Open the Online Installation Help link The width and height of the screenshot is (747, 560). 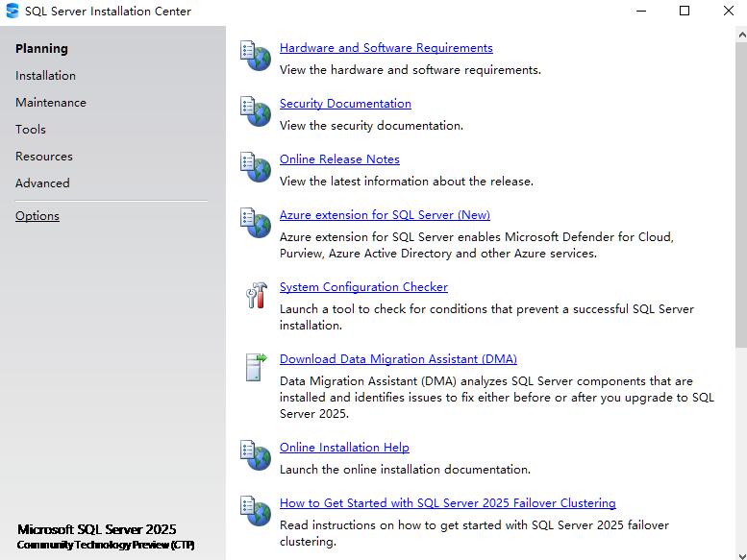click(344, 448)
